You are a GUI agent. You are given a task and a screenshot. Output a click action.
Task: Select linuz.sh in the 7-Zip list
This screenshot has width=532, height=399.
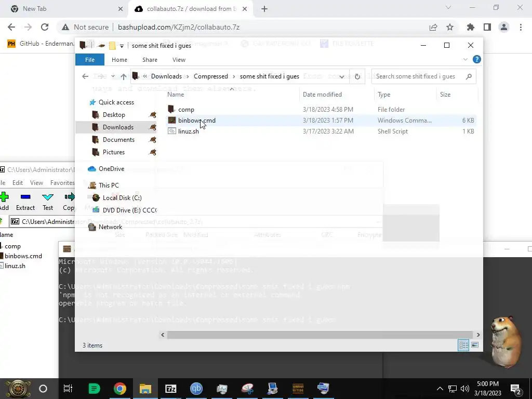pos(15,266)
